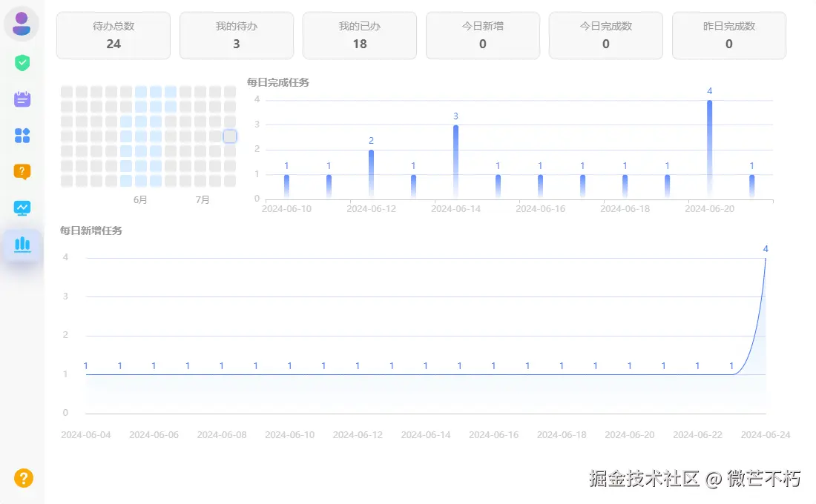Click the 2024-06-24 x-axis label on line chart
The width and height of the screenshot is (816, 504).
pyautogui.click(x=766, y=435)
